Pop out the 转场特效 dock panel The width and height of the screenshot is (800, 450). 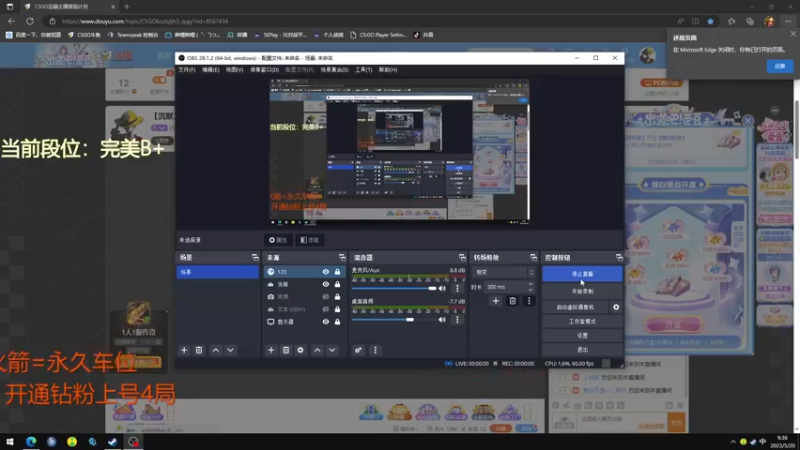pos(533,258)
